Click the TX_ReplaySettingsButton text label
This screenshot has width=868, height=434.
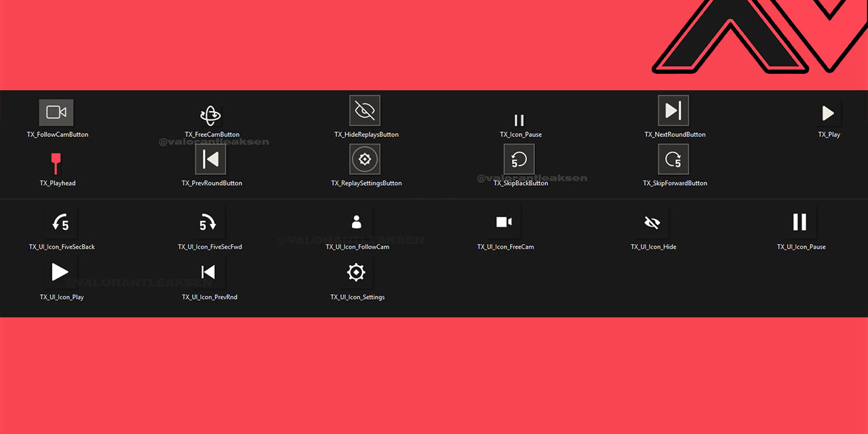click(366, 184)
